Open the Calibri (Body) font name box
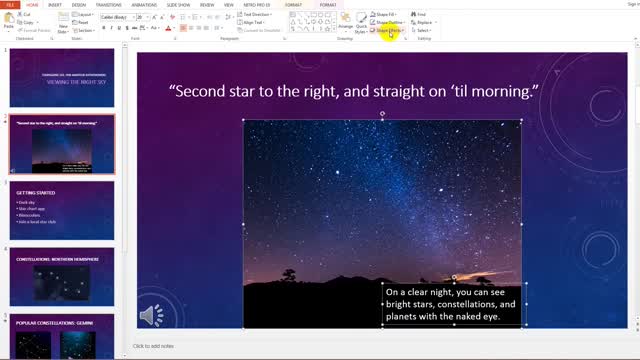640x360 pixels. click(x=118, y=17)
